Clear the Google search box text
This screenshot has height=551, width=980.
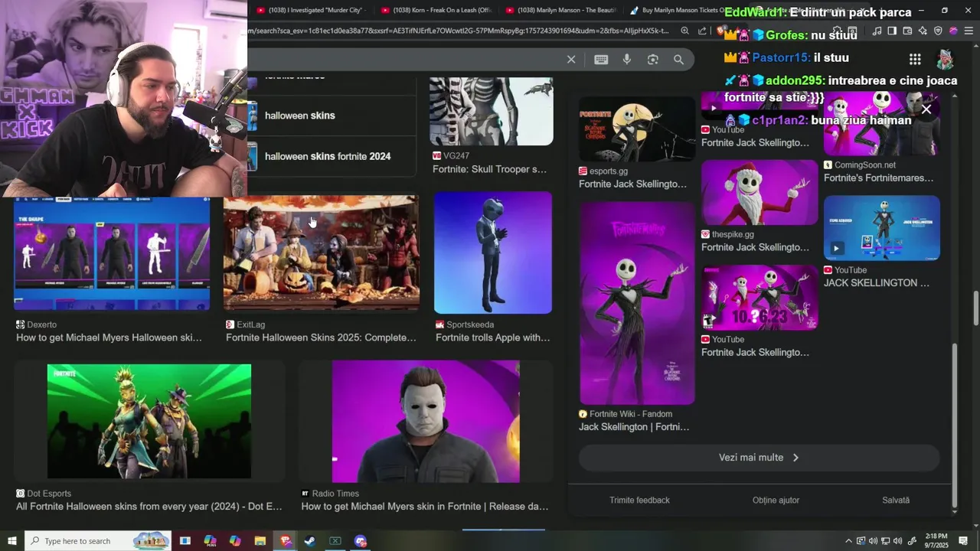[x=571, y=60]
